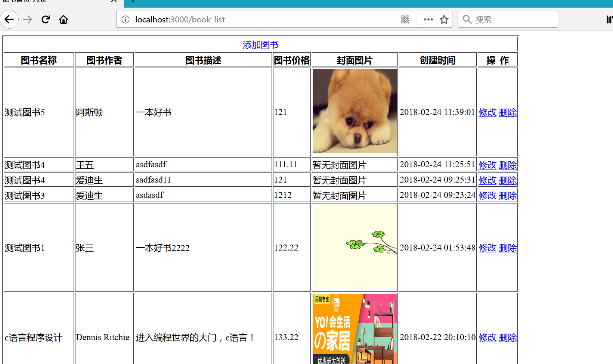Open the library icon in toolbar
This screenshot has width=613, height=364.
(x=609, y=19)
